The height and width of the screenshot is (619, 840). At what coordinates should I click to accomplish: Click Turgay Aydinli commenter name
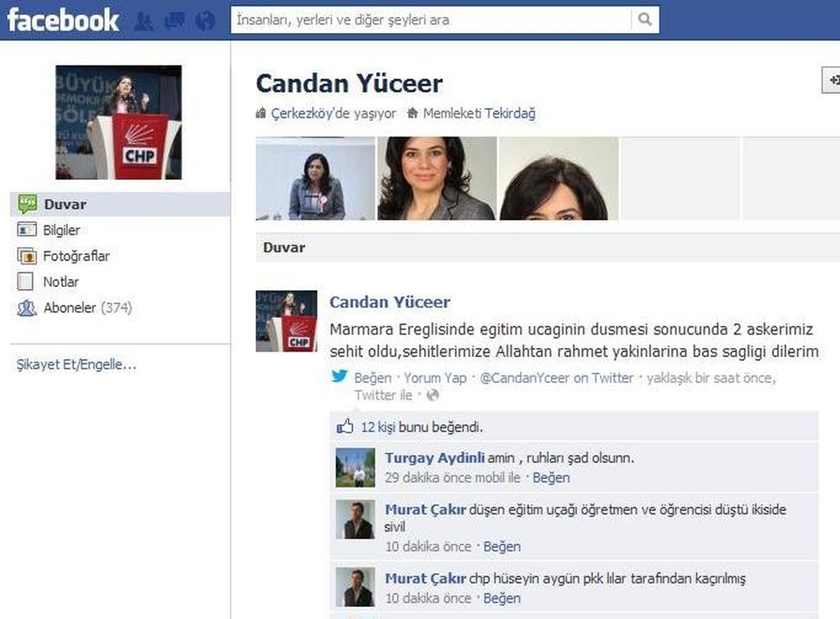tap(435, 459)
